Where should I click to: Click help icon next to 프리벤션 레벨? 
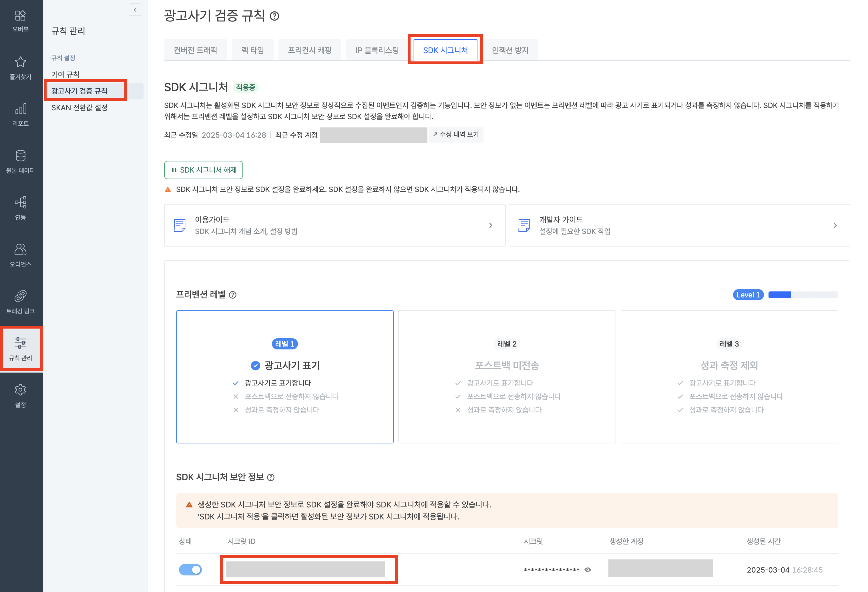233,295
